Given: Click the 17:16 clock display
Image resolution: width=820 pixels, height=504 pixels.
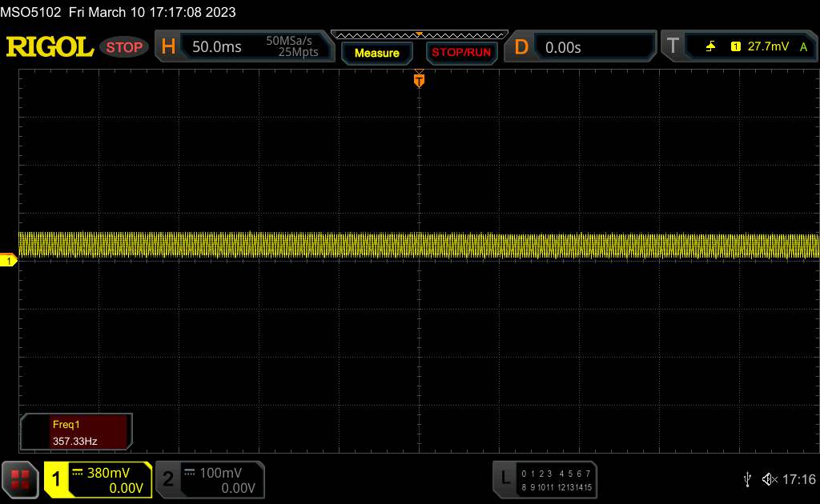Looking at the screenshot, I should (x=798, y=479).
